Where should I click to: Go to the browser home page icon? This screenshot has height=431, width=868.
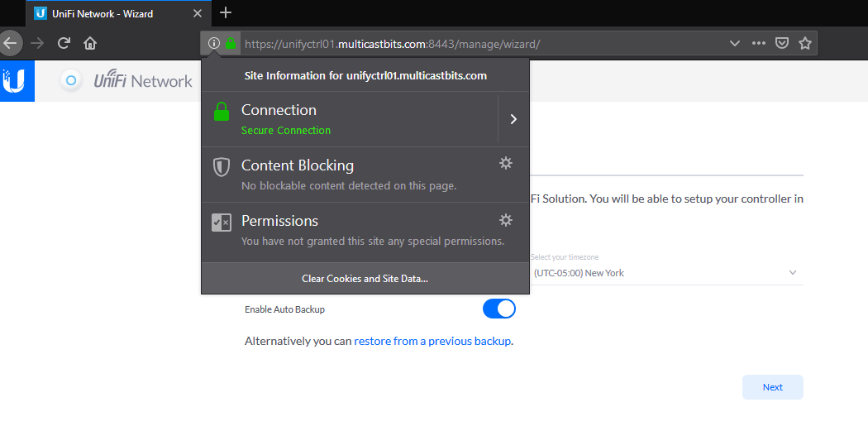(x=89, y=43)
